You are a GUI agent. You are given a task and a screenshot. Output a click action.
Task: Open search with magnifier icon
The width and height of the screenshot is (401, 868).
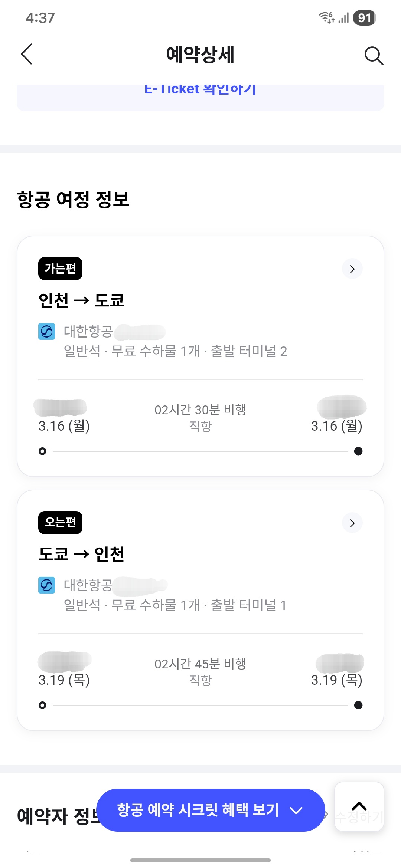click(x=374, y=56)
